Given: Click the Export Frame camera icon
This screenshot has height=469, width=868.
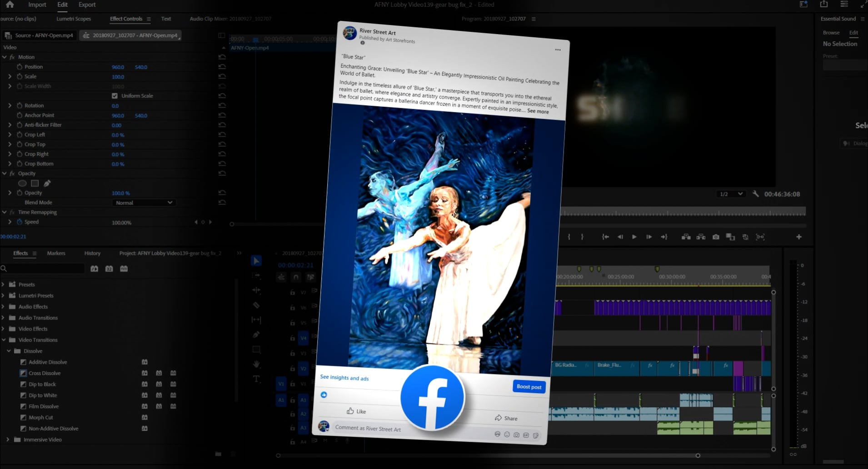Looking at the screenshot, I should click(716, 237).
